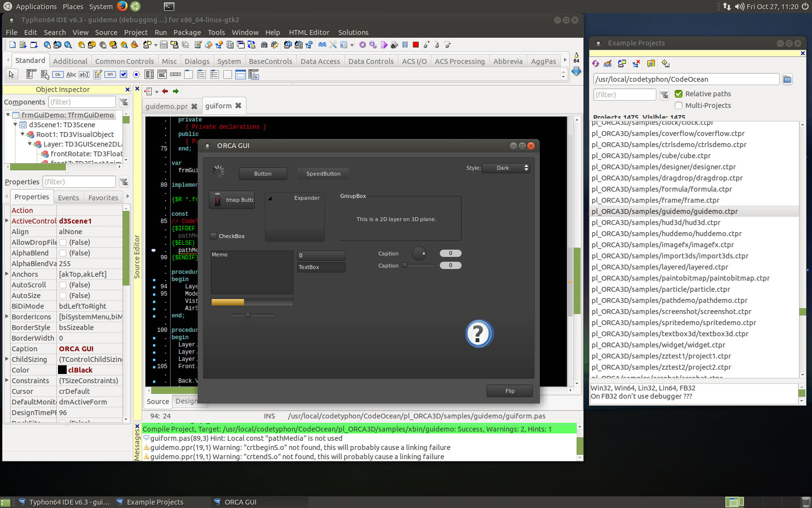The image size is (812, 508).
Task: Open the HTML Editor menu
Action: tap(309, 32)
